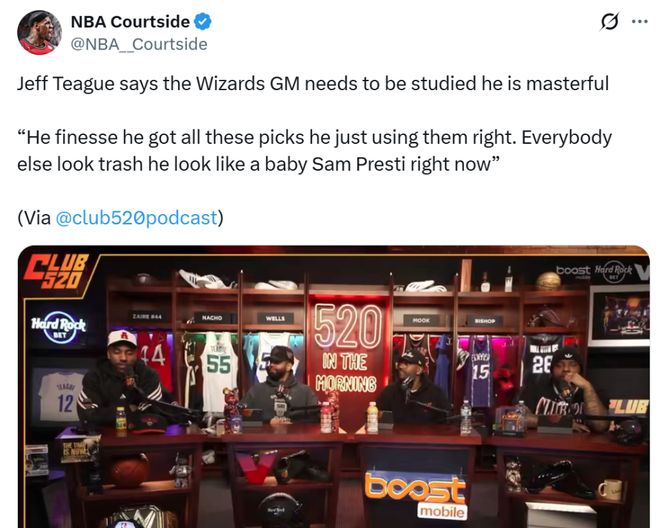The image size is (660, 528).
Task: Click the 520 In The Morning sign
Action: [x=348, y=349]
